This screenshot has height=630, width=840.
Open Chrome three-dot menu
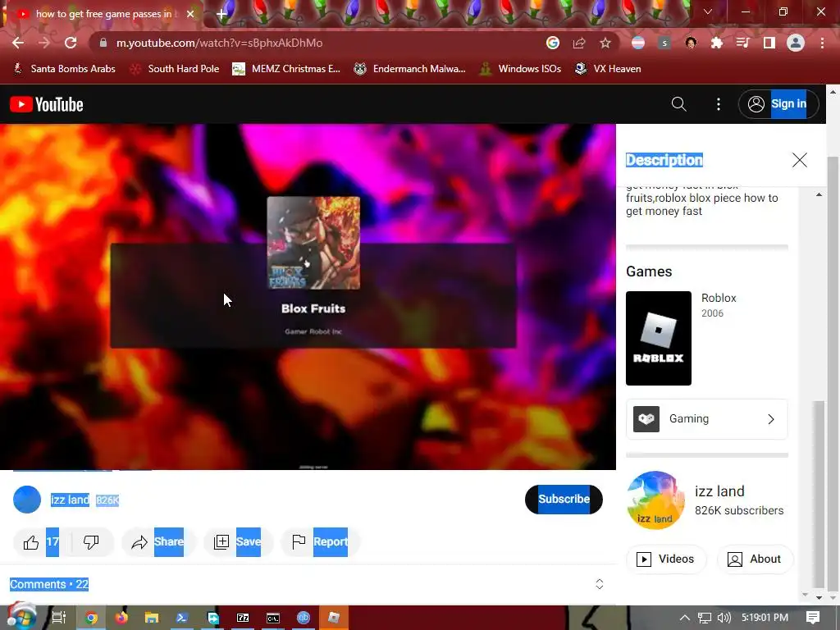coord(822,43)
